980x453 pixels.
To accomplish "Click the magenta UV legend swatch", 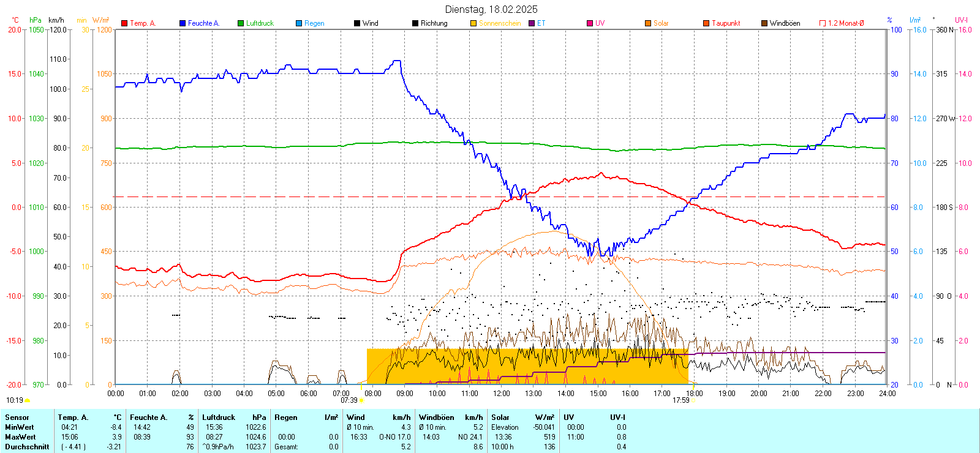I will click(x=590, y=23).
